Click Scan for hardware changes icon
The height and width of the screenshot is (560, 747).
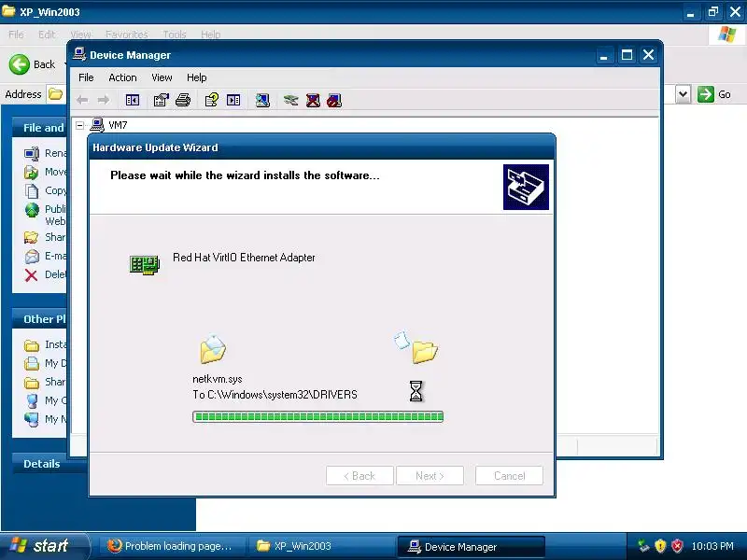pos(262,100)
